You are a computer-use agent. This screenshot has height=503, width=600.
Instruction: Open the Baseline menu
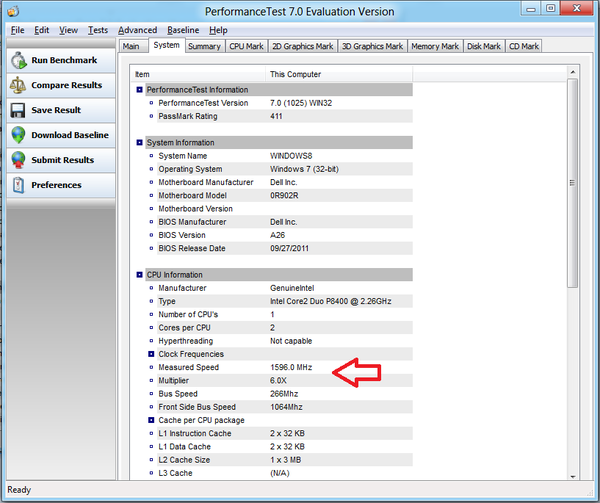(183, 30)
